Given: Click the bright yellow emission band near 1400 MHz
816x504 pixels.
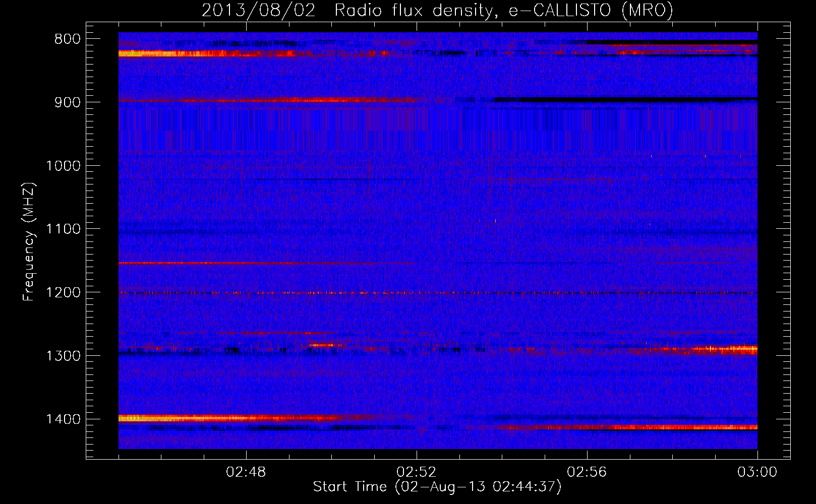Looking at the screenshot, I should click(232, 418).
